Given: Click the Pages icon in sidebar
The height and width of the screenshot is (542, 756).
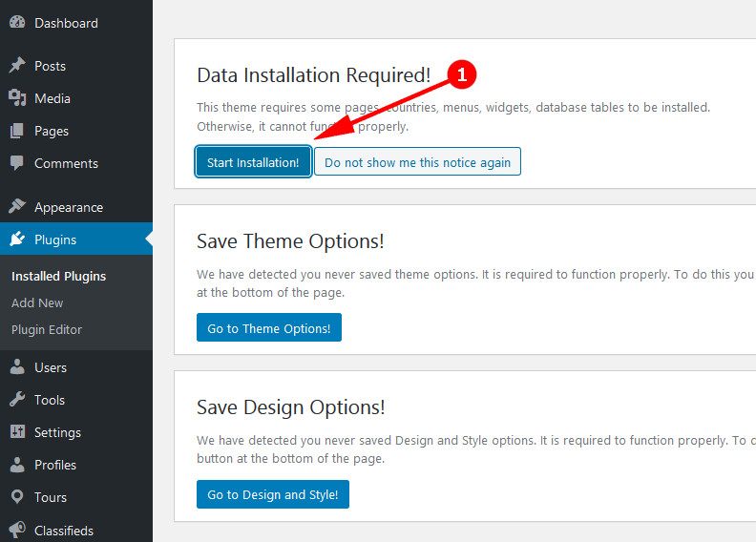Looking at the screenshot, I should pos(17,131).
